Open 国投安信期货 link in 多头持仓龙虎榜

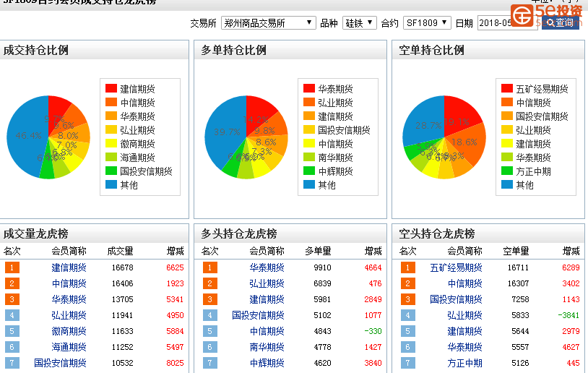point(259,315)
